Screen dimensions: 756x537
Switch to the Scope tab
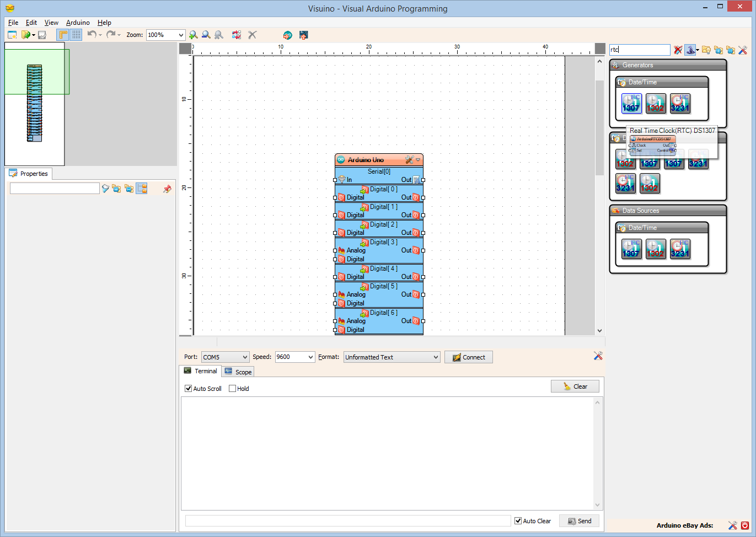[x=238, y=371]
